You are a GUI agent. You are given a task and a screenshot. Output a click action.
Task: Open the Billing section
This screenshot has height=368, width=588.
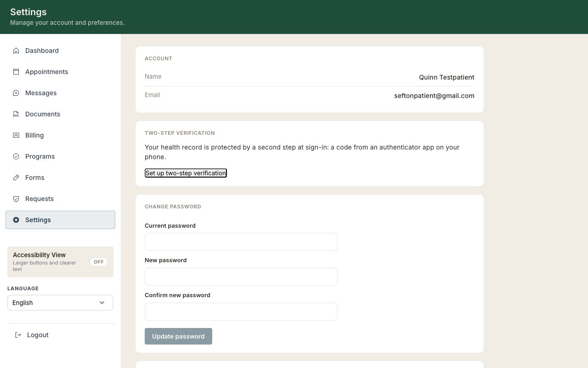tap(60, 135)
